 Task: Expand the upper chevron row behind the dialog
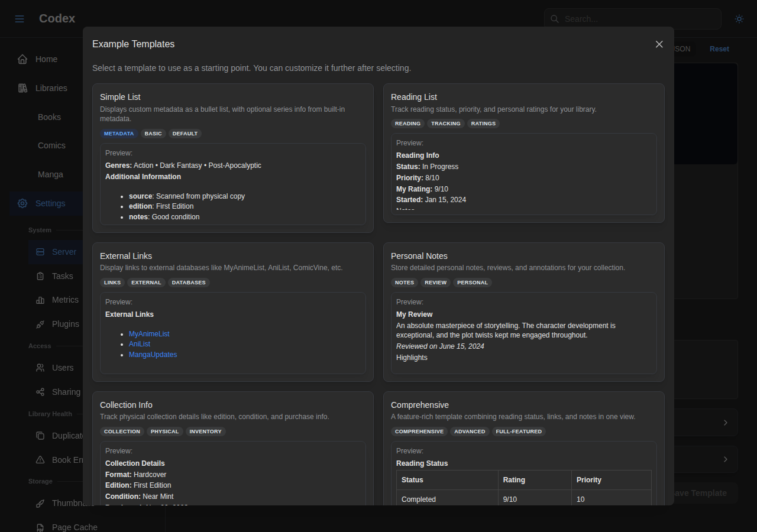coord(726,422)
